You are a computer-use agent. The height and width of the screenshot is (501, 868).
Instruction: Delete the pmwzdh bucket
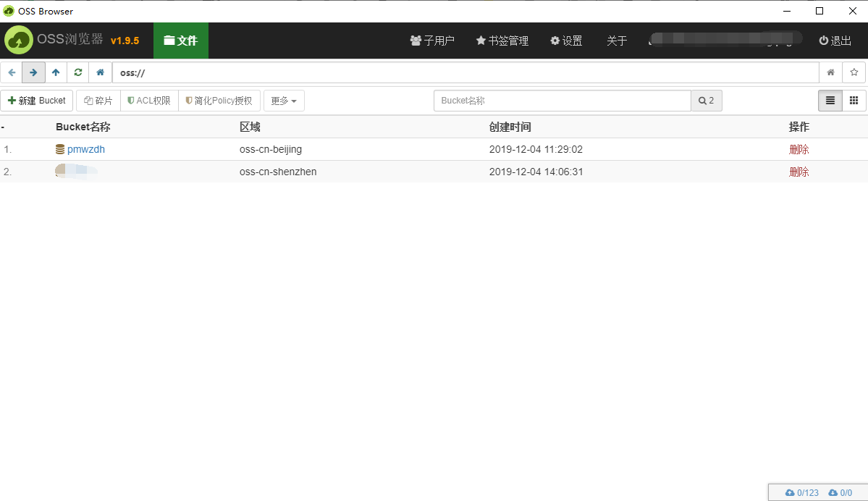coord(799,149)
